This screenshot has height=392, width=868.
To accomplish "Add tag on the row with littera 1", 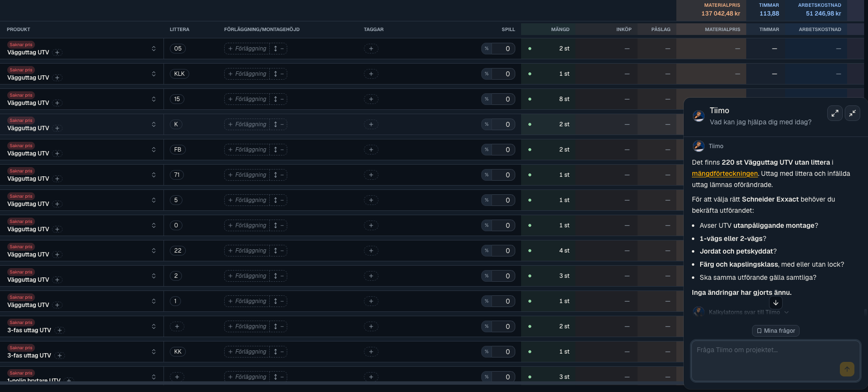I will coord(371,301).
